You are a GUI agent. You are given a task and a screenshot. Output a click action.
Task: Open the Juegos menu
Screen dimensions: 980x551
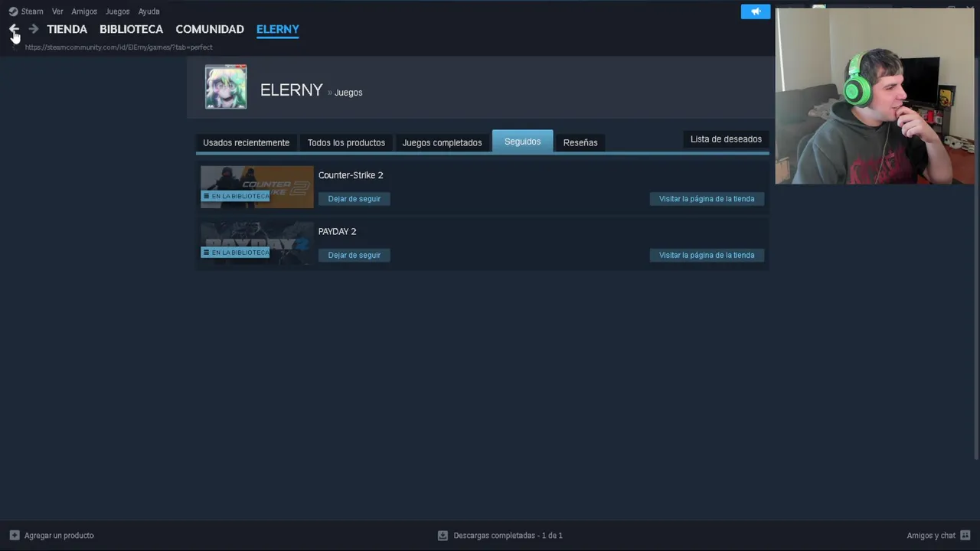117,11
